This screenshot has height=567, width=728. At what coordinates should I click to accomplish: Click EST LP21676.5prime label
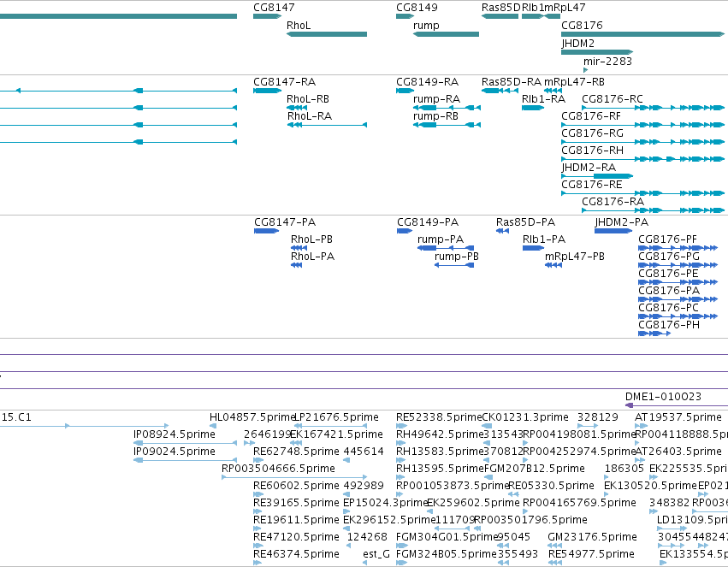click(336, 417)
